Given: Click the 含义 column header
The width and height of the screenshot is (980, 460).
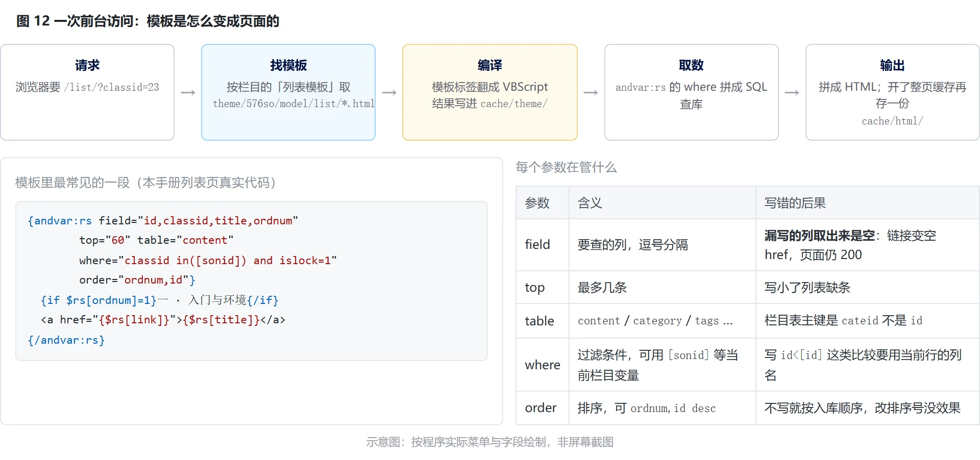Looking at the screenshot, I should [x=663, y=203].
